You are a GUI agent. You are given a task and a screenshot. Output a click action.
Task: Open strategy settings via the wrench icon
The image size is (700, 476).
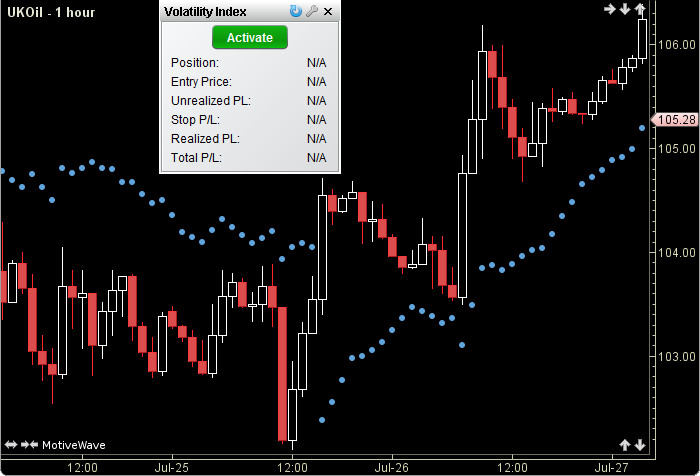tap(312, 11)
